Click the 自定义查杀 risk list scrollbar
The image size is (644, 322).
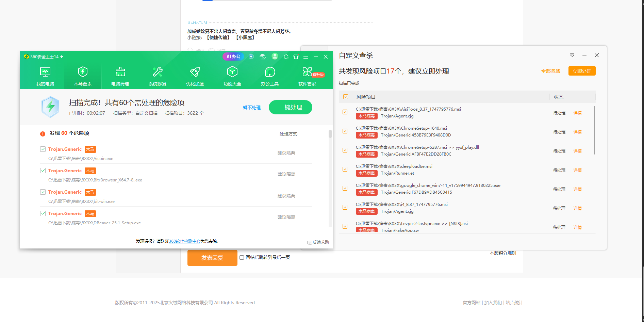coord(594,130)
